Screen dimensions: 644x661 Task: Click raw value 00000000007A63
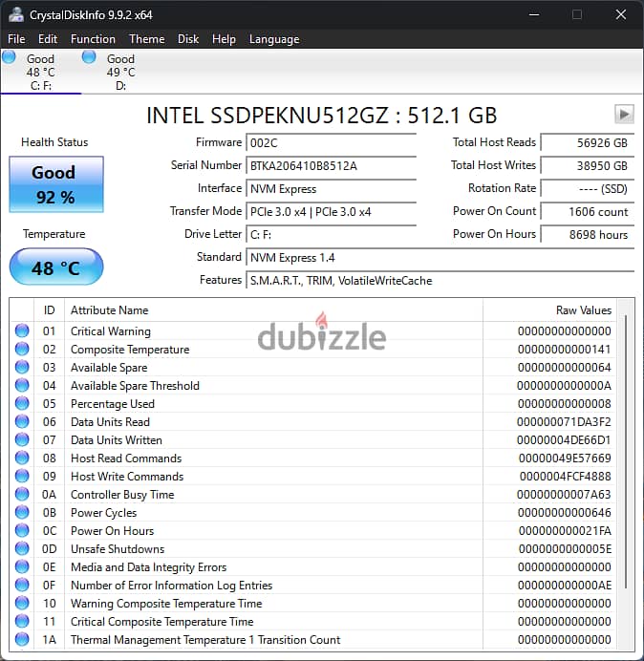(x=564, y=495)
